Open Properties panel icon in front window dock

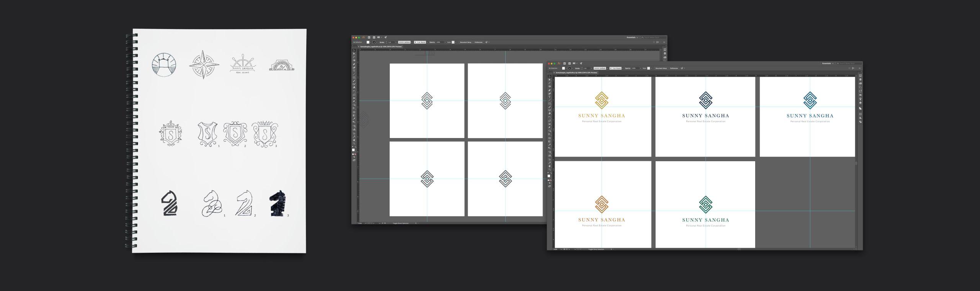tap(860, 75)
